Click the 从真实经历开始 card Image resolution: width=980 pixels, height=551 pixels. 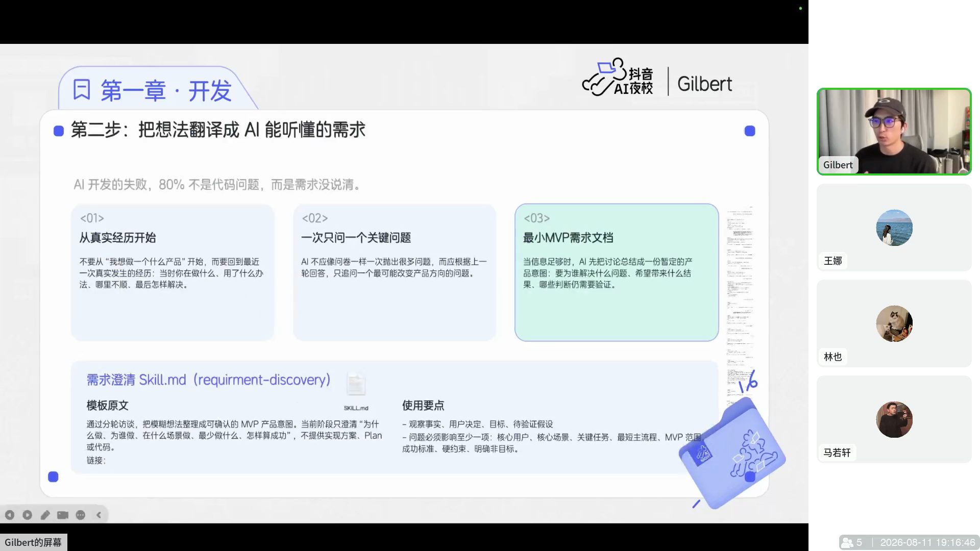pos(173,272)
